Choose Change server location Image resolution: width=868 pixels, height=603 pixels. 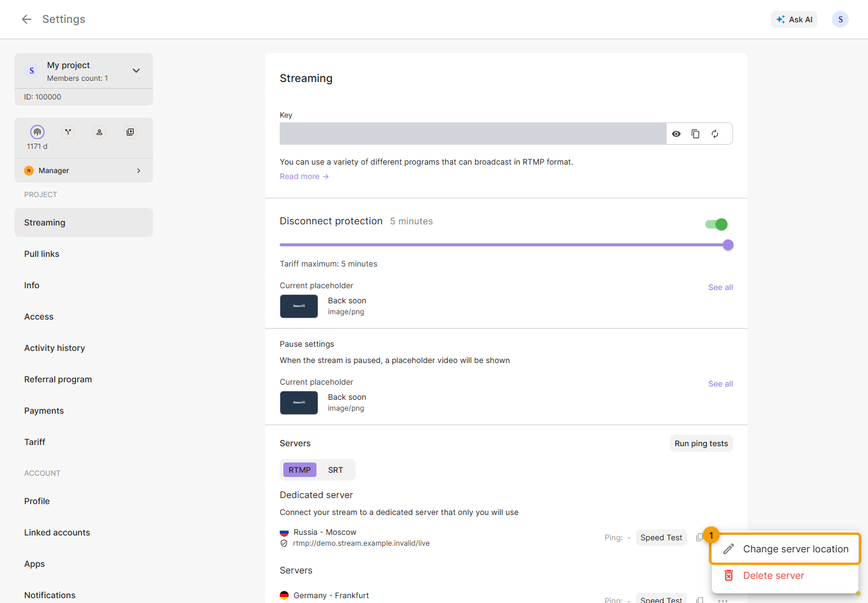[785, 549]
